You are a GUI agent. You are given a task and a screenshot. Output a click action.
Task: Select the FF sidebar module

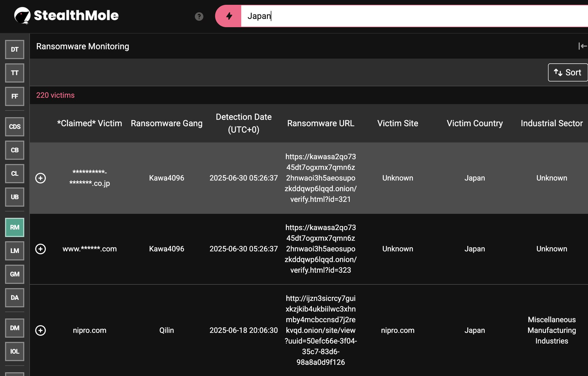pyautogui.click(x=15, y=96)
